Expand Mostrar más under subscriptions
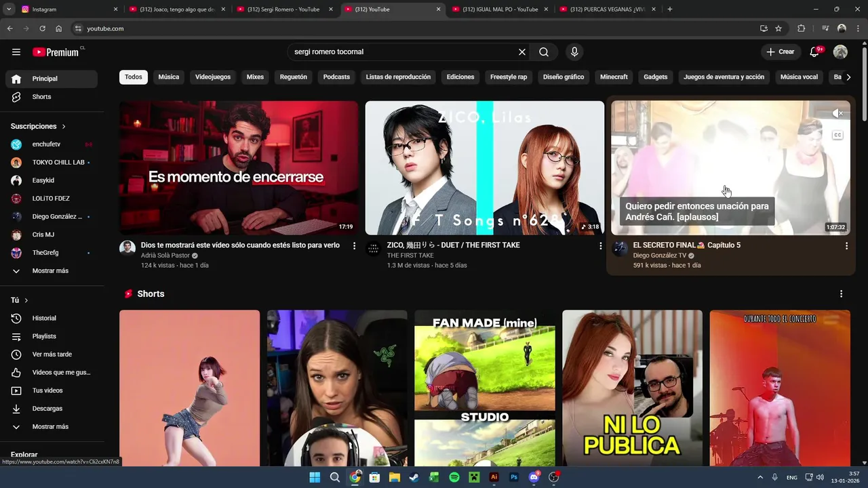 [52, 271]
